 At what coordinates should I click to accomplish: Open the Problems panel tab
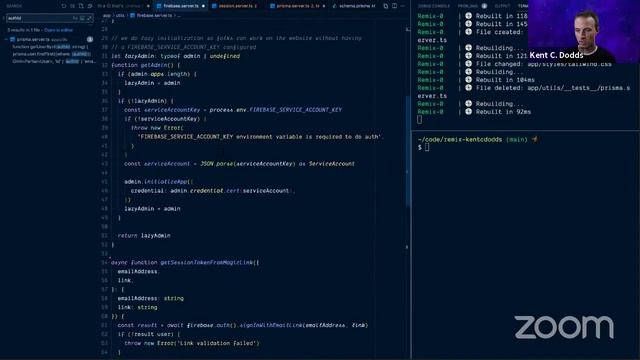pos(467,6)
